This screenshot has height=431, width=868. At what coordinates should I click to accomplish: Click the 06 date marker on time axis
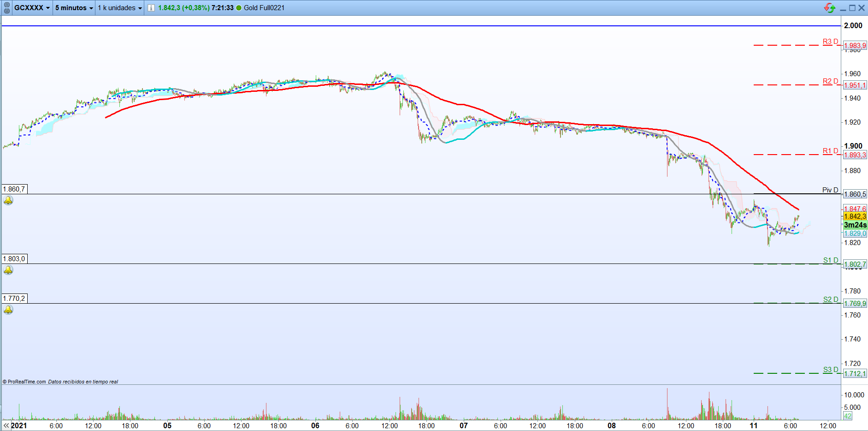click(315, 425)
